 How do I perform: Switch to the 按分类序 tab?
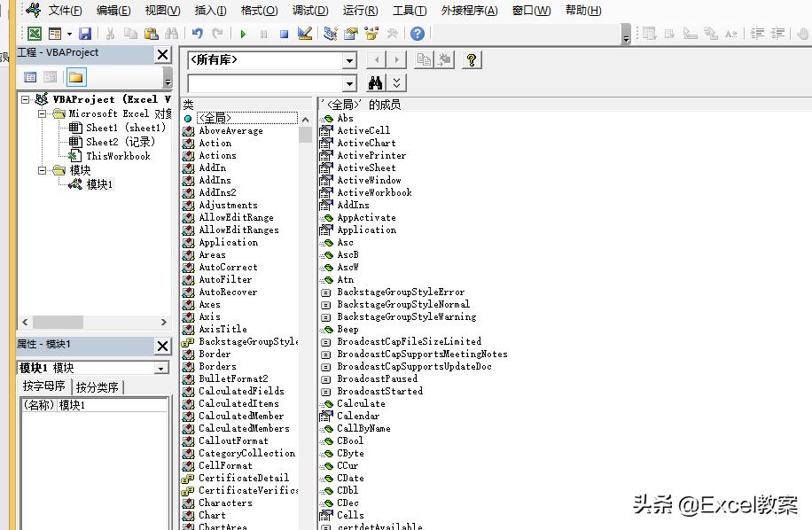click(98, 387)
